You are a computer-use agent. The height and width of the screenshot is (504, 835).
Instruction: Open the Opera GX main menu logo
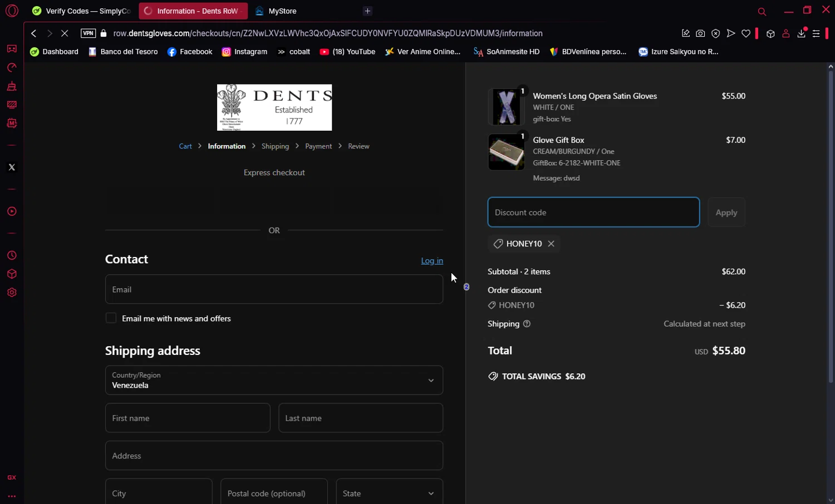tap(12, 11)
